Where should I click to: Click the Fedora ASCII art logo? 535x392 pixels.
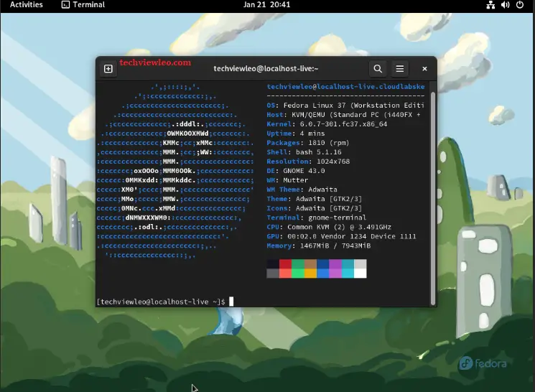pyautogui.click(x=175, y=171)
